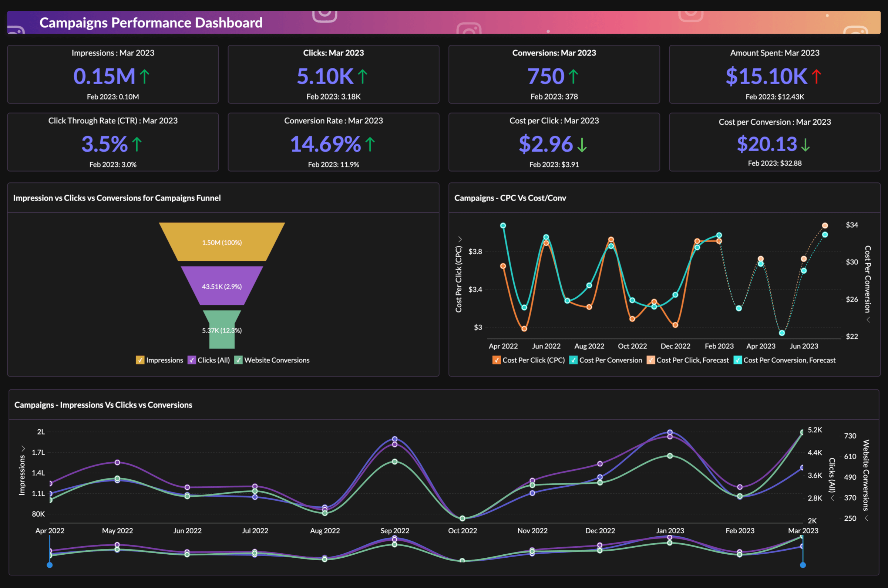
Task: Click the Campaigns Funnel chart title
Action: click(117, 198)
